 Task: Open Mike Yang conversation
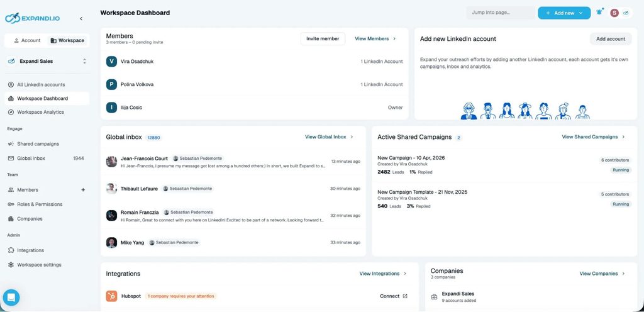pyautogui.click(x=233, y=243)
